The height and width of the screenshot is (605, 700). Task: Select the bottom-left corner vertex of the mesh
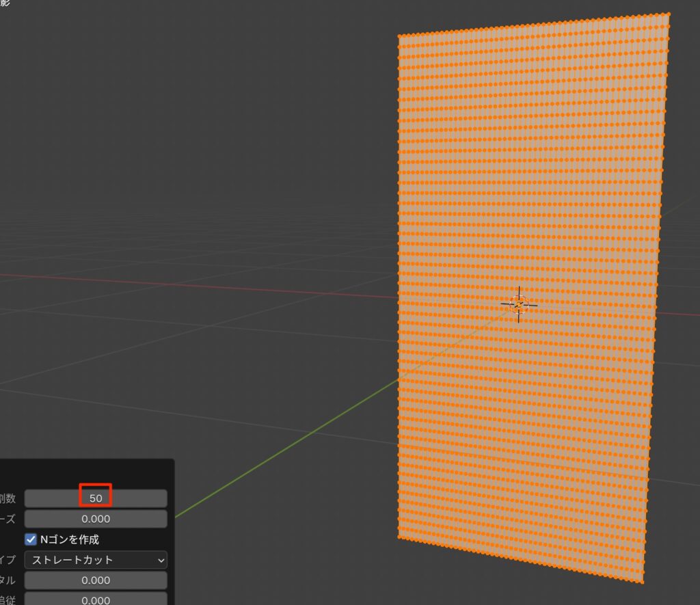[399, 535]
